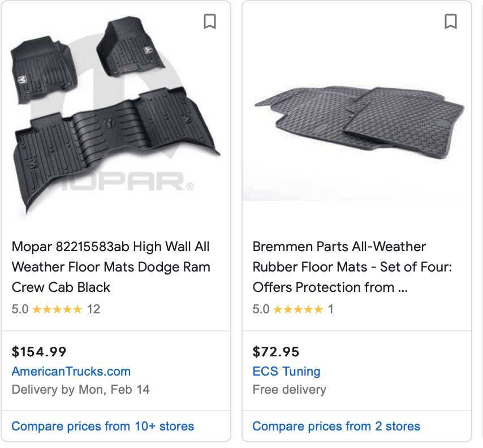Click the 5.0 rating number on the Bremmen card

pyautogui.click(x=261, y=309)
